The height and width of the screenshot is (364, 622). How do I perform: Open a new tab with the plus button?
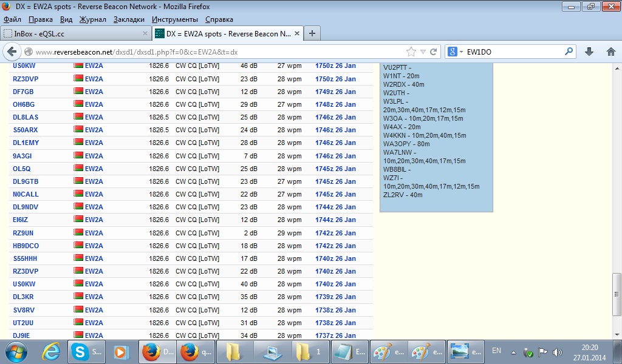[x=312, y=33]
